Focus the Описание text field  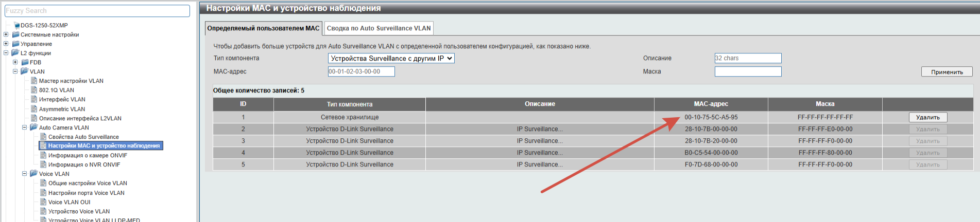click(748, 59)
